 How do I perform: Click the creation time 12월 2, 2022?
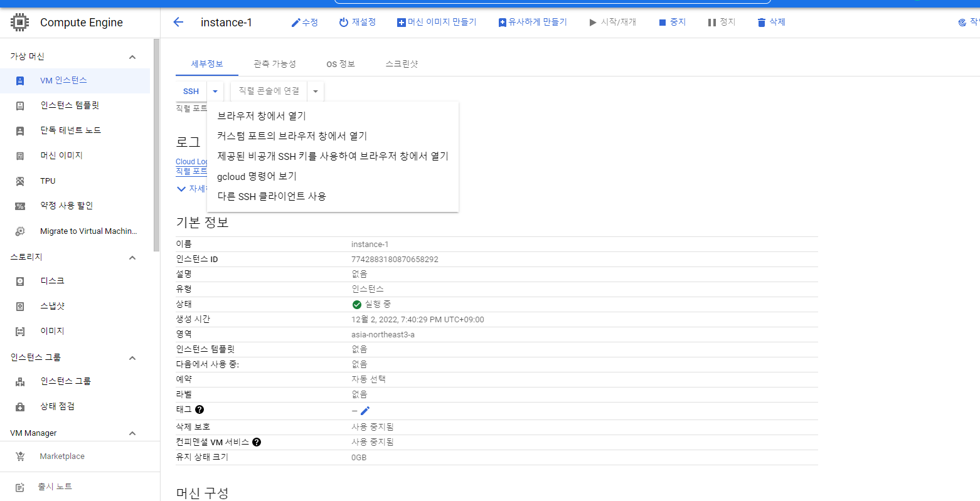point(418,320)
